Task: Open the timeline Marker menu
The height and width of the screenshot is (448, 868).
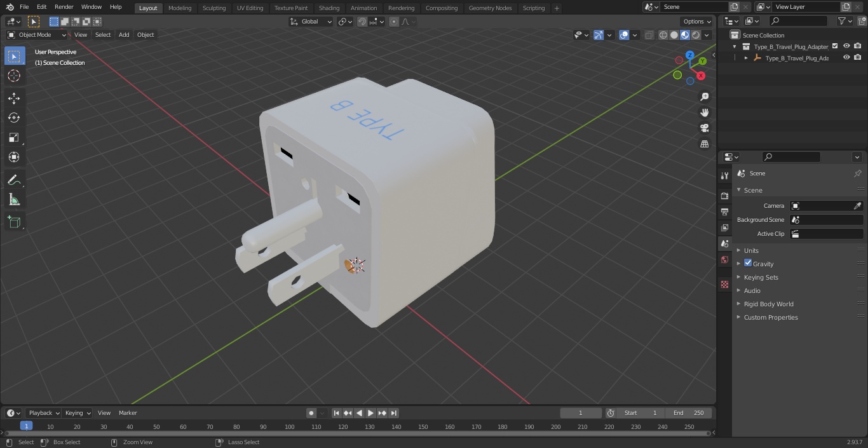Action: point(128,413)
